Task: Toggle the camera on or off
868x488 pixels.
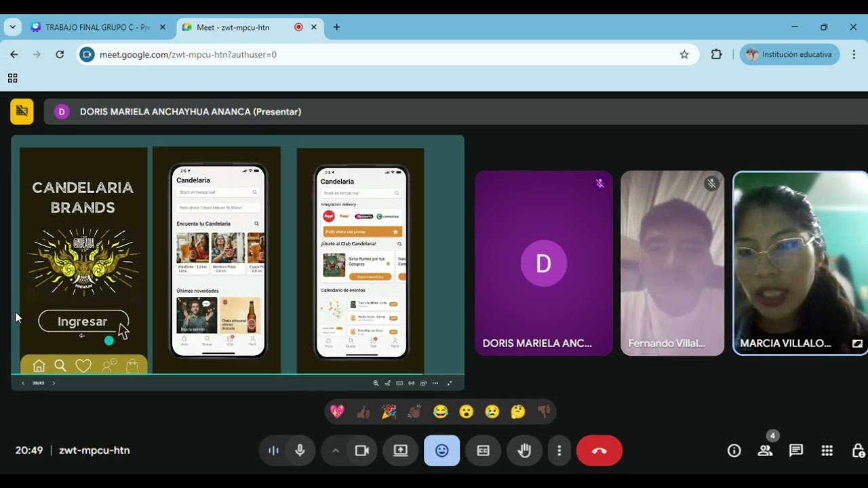Action: 362,451
